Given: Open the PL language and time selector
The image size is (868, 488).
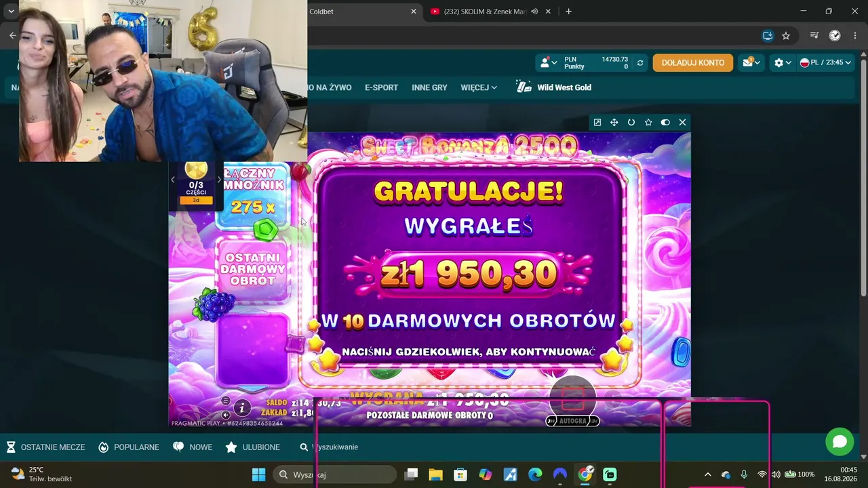Looking at the screenshot, I should [x=825, y=63].
